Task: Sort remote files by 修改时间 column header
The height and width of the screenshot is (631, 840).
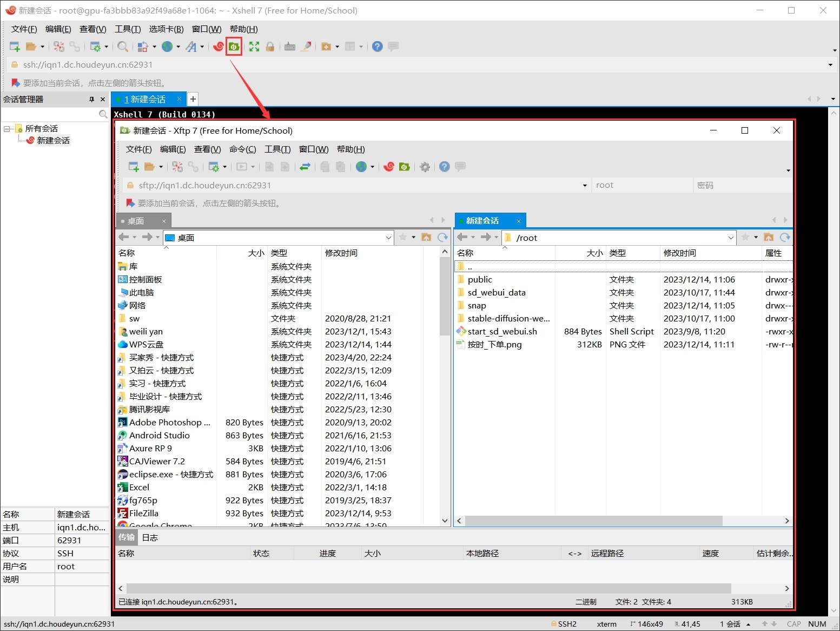Action: pyautogui.click(x=680, y=253)
